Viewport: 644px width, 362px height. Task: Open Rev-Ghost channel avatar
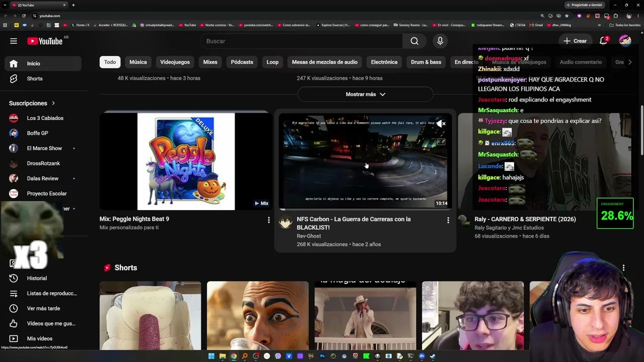(x=286, y=222)
